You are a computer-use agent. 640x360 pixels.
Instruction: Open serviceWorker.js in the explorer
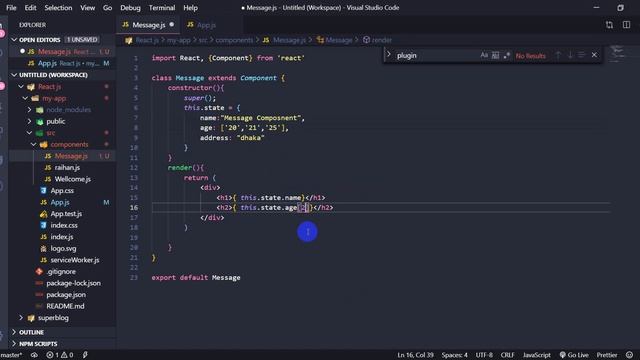(75, 260)
